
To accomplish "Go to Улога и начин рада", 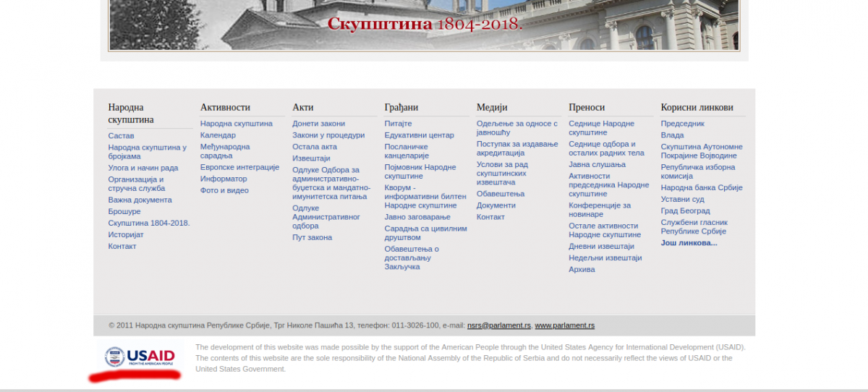I will tap(143, 168).
